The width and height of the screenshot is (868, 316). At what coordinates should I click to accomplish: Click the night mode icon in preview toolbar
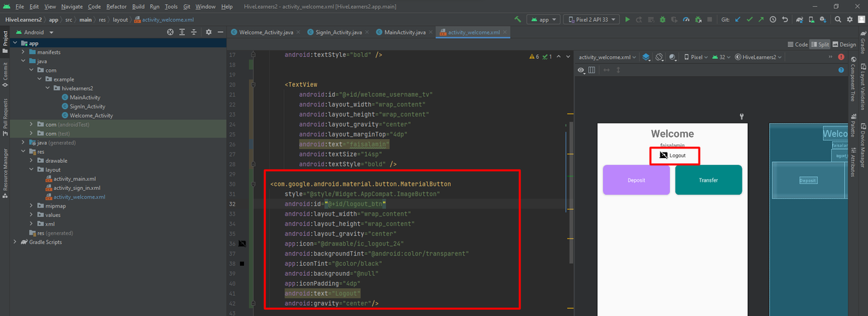[673, 57]
